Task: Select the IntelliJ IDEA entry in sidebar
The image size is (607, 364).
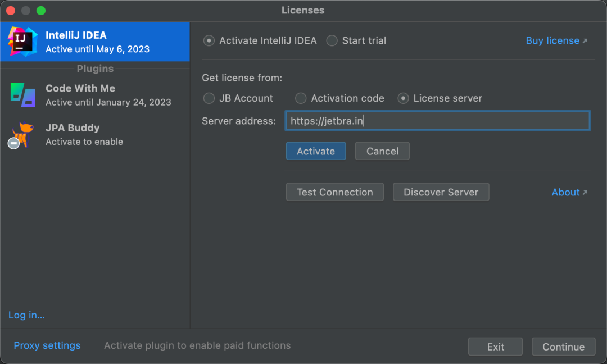Action: coord(95,42)
